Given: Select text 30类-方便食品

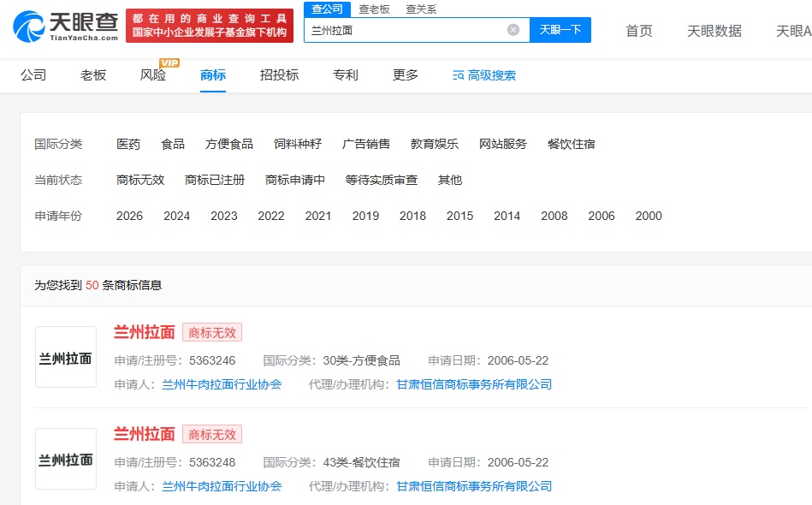Looking at the screenshot, I should (361, 360).
